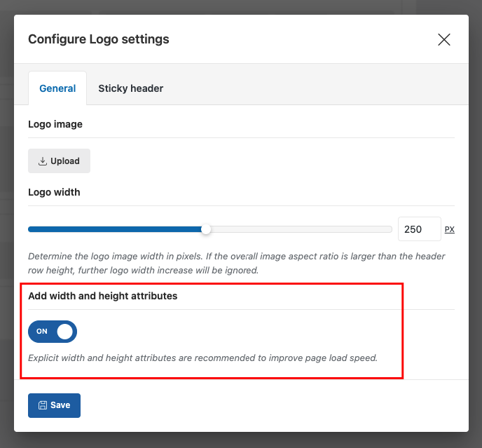
Task: Save the logo settings
Action: pyautogui.click(x=54, y=405)
